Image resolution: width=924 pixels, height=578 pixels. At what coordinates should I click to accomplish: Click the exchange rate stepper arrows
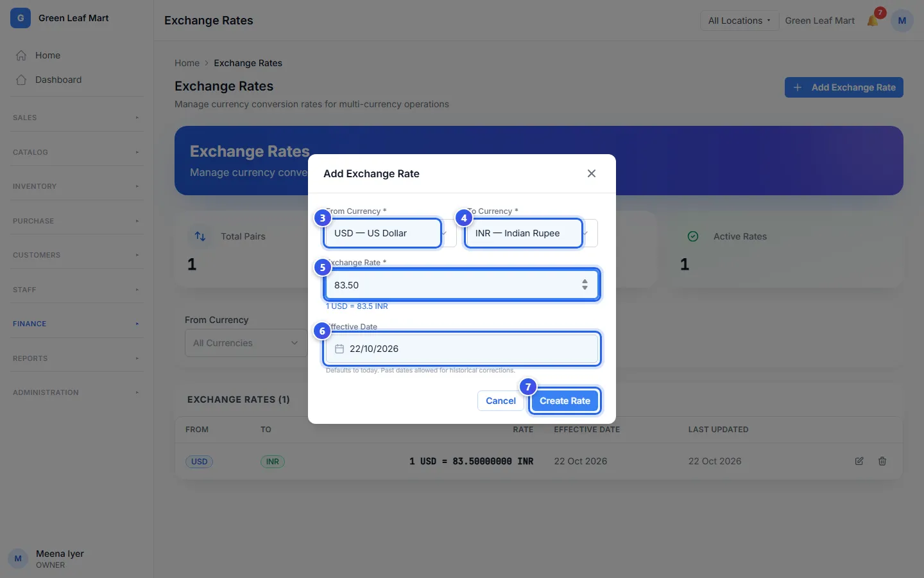[585, 285]
